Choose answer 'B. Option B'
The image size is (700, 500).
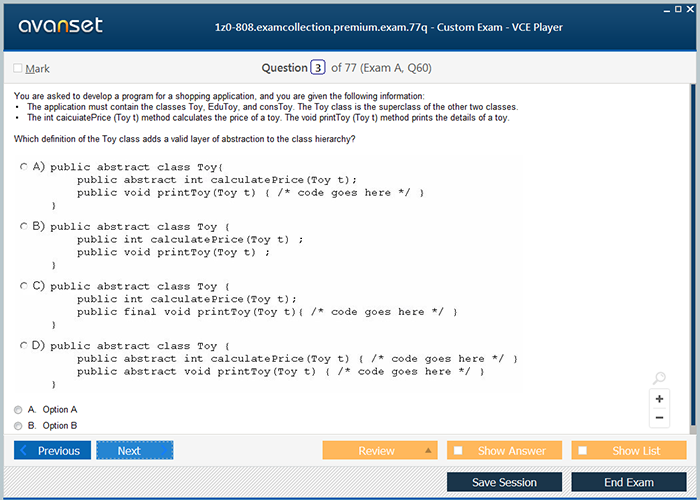[18, 426]
